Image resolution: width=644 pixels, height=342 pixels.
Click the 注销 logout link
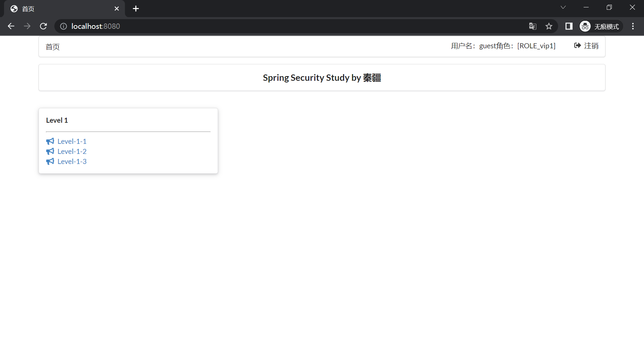pos(586,46)
